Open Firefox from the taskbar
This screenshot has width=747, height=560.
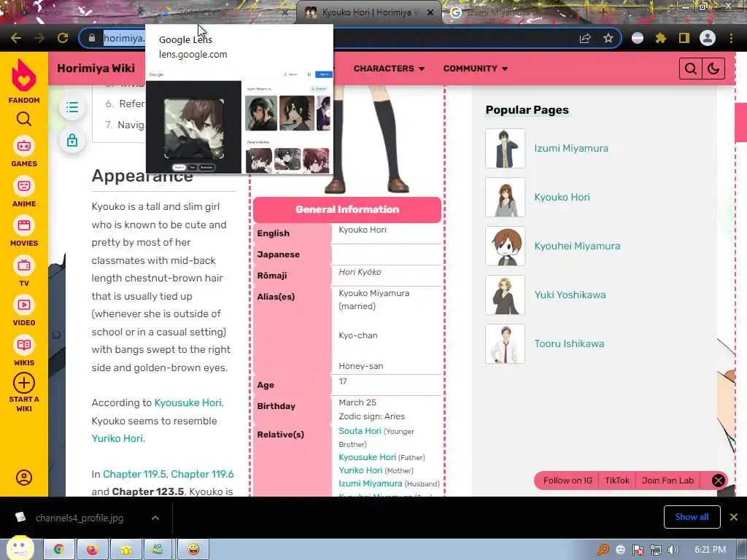(x=93, y=550)
